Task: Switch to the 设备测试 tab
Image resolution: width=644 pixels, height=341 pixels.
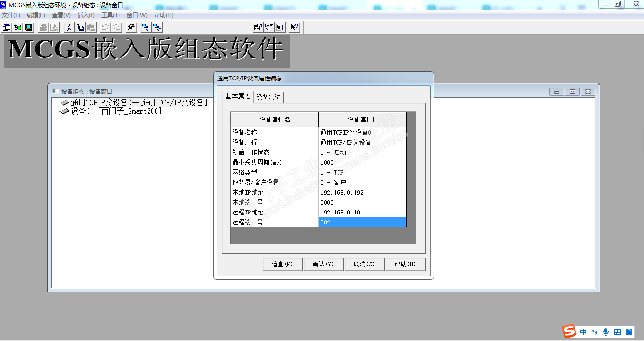Action: pyautogui.click(x=268, y=97)
